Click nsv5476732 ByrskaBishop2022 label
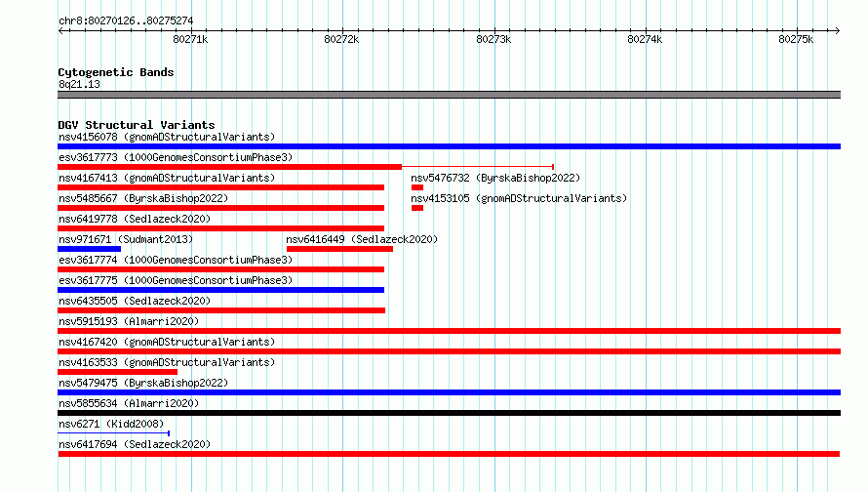Screen dimensions: 868x492 tap(495, 178)
